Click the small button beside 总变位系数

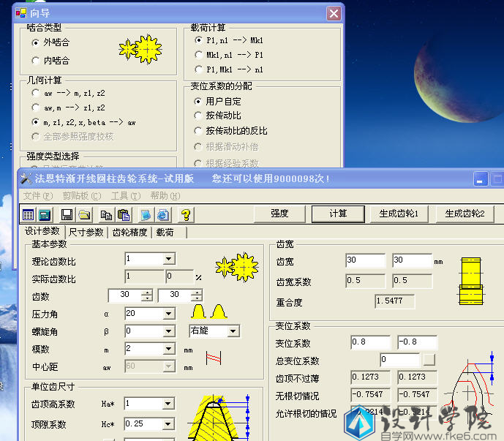pyautogui.click(x=429, y=359)
